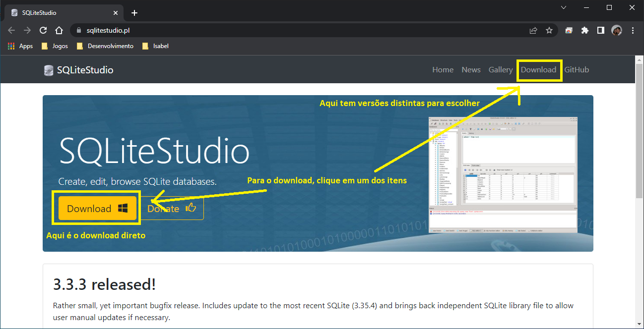Viewport: 644px width, 329px height.
Task: Click the Donate button
Action: click(172, 208)
